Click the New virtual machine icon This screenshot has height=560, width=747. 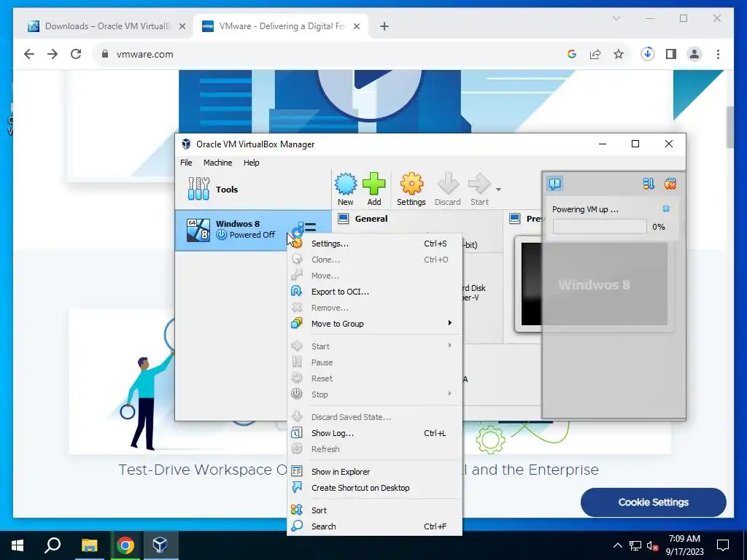pos(345,184)
